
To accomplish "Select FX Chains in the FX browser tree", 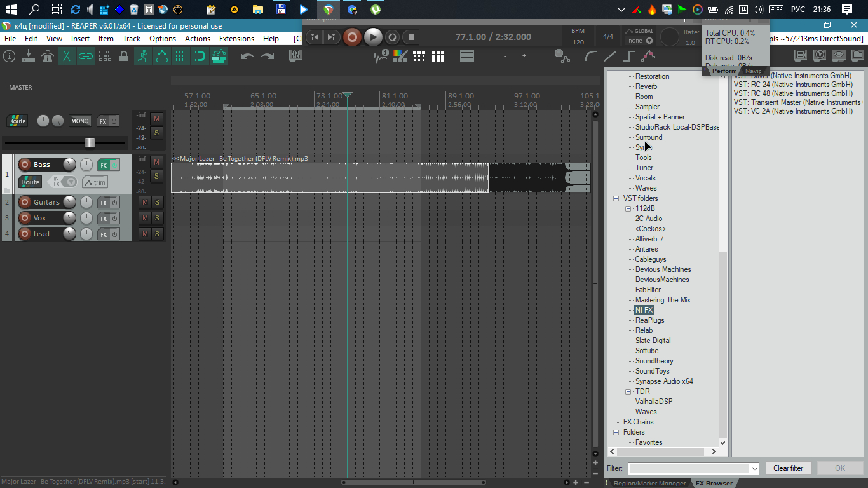I will pyautogui.click(x=638, y=422).
